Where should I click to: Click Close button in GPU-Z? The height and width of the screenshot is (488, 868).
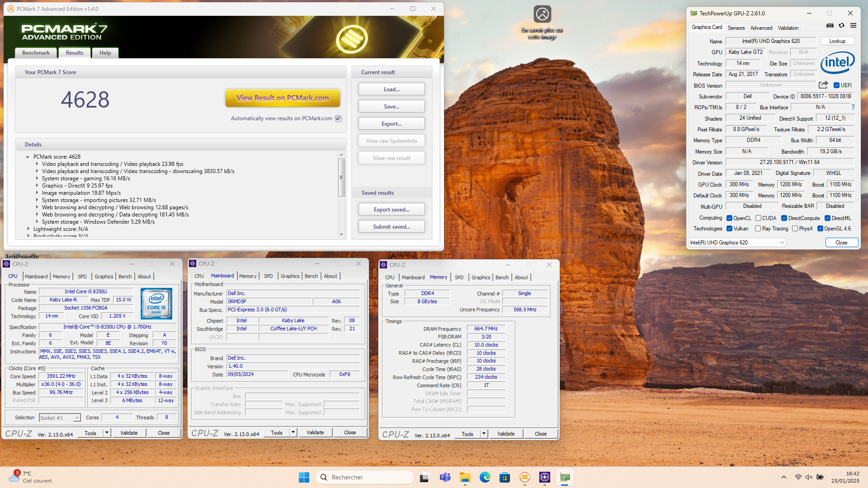click(x=841, y=243)
